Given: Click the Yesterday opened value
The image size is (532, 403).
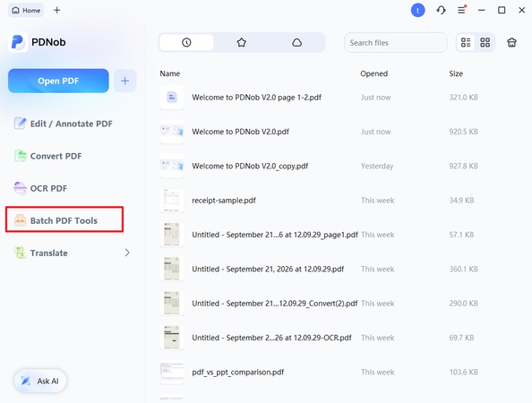Looking at the screenshot, I should [377, 166].
